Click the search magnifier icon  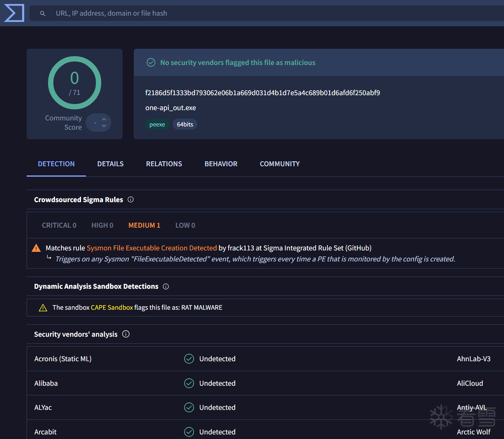(x=43, y=13)
